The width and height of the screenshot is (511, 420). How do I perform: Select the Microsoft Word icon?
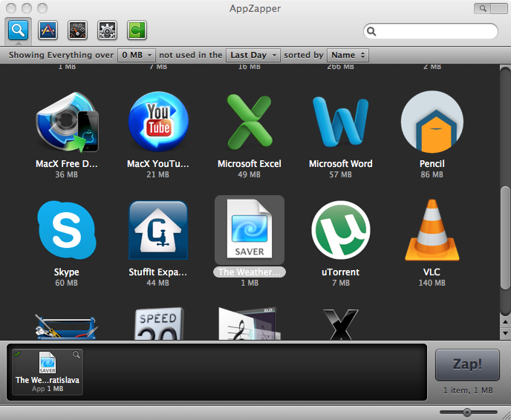[341, 122]
